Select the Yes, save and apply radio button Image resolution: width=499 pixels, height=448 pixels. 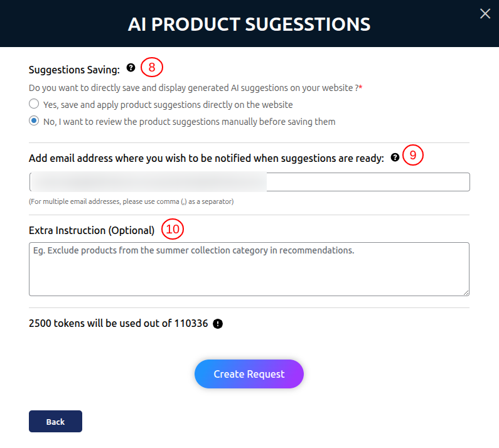point(34,104)
